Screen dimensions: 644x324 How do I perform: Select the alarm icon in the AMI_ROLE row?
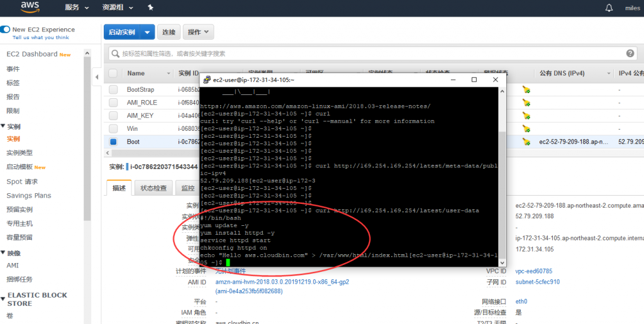tap(526, 103)
